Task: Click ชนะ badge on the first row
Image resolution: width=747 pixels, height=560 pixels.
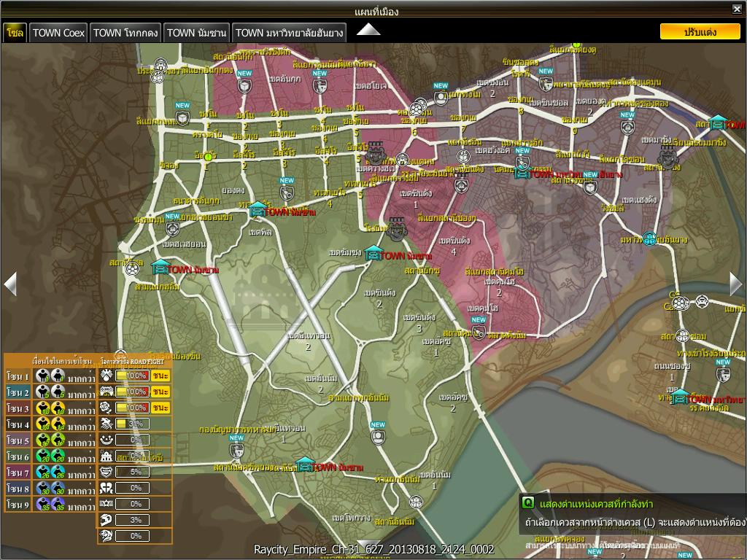Action: pos(160,376)
